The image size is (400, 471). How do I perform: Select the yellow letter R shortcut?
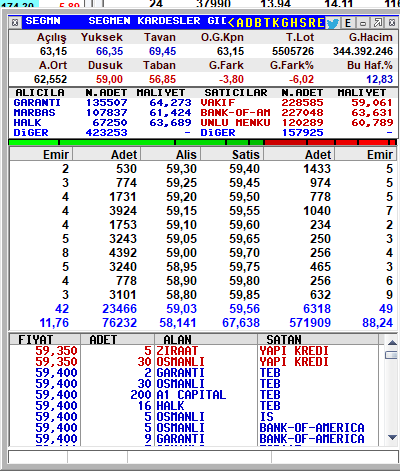point(312,23)
